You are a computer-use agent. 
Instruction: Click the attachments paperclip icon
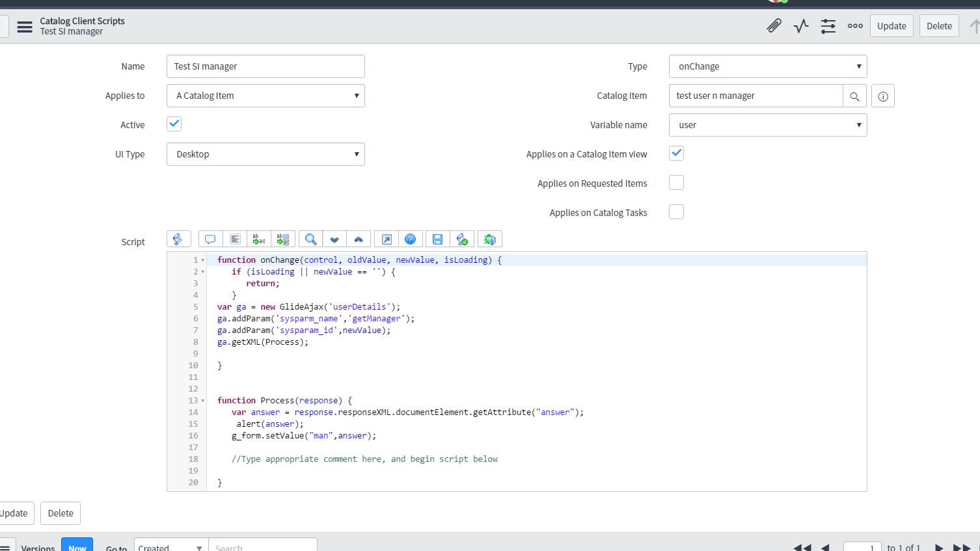(774, 26)
